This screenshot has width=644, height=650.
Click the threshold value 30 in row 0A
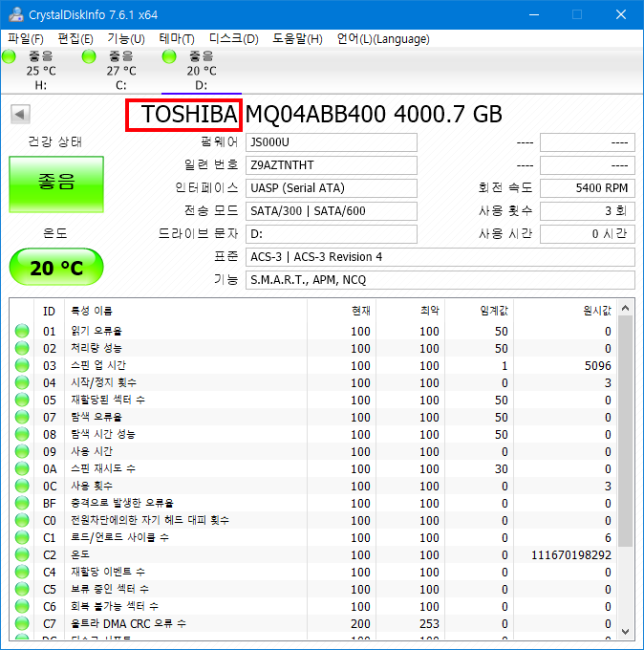501,468
